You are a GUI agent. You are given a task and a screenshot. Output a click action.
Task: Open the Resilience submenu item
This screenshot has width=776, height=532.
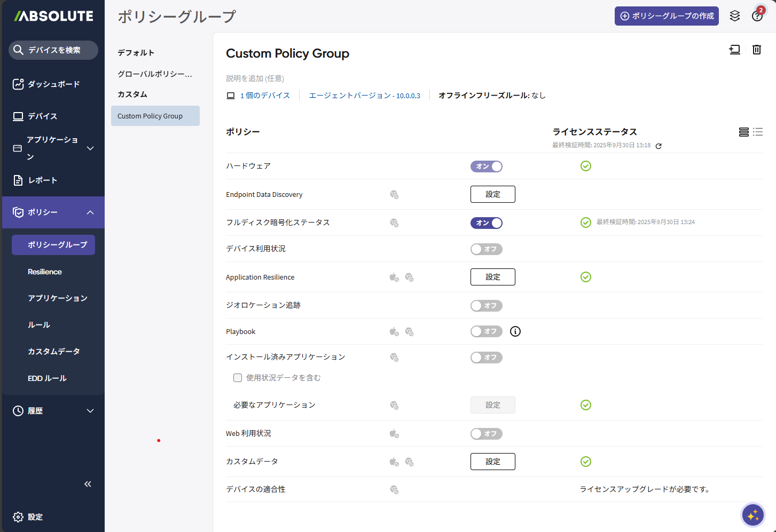(x=45, y=272)
